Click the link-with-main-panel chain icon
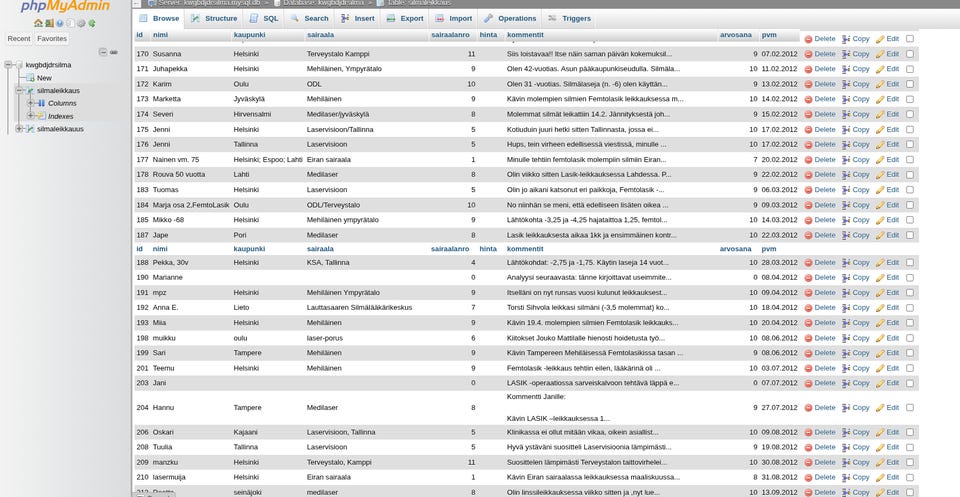960x497 pixels. point(114,52)
